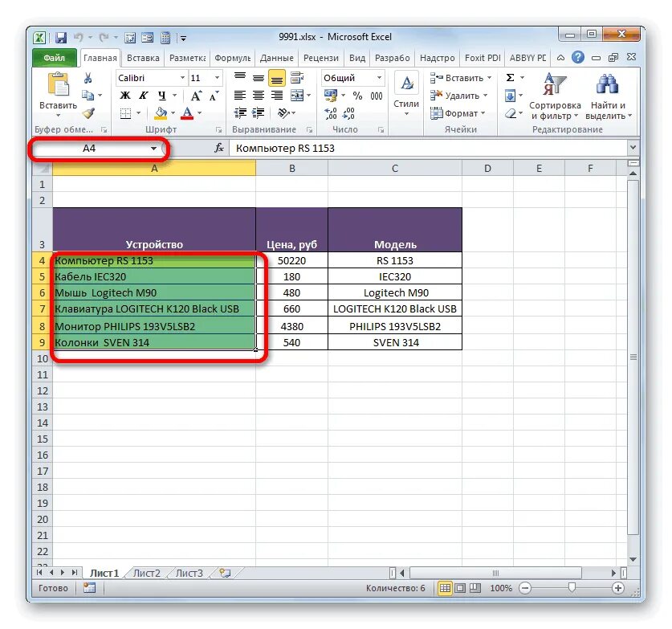Click the Increase Decimal icon
This screenshot has width=672, height=629.
(x=331, y=113)
